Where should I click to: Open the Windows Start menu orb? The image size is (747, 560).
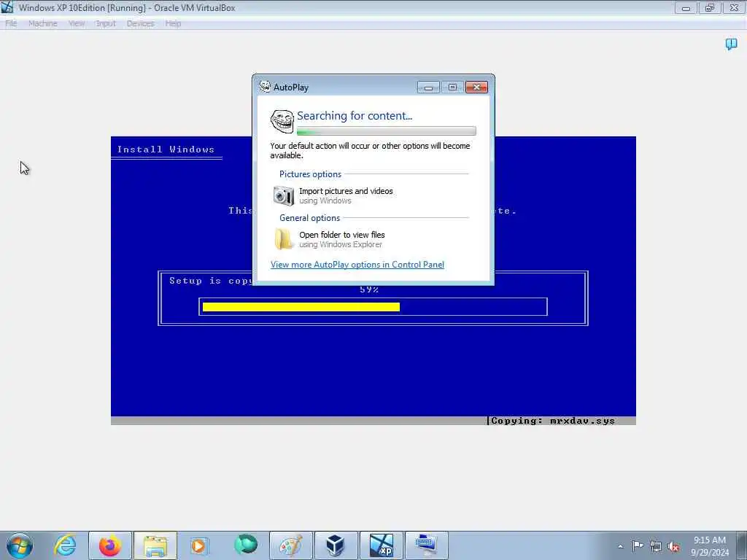tap(20, 545)
